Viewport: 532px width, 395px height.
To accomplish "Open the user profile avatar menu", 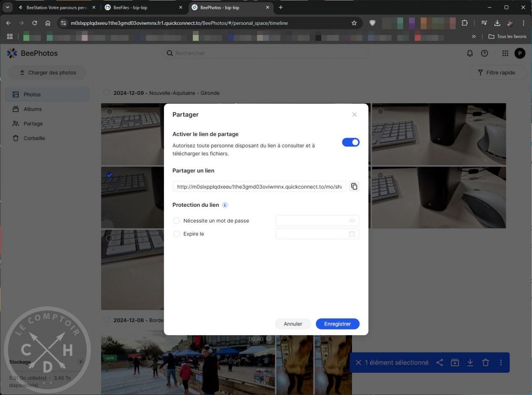I will click(x=520, y=53).
